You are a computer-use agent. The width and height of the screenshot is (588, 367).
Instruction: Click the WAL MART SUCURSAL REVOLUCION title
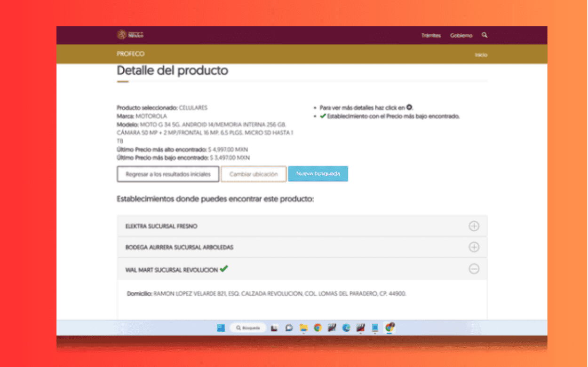pos(171,270)
